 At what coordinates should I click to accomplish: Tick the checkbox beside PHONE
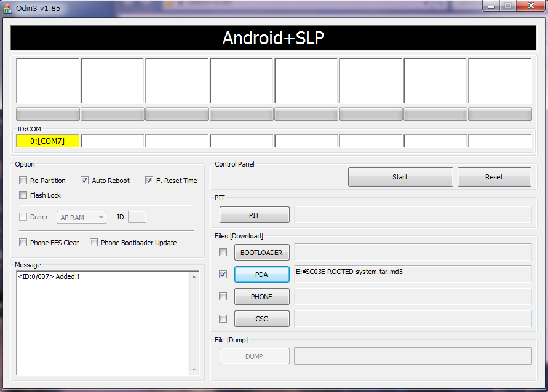[223, 296]
